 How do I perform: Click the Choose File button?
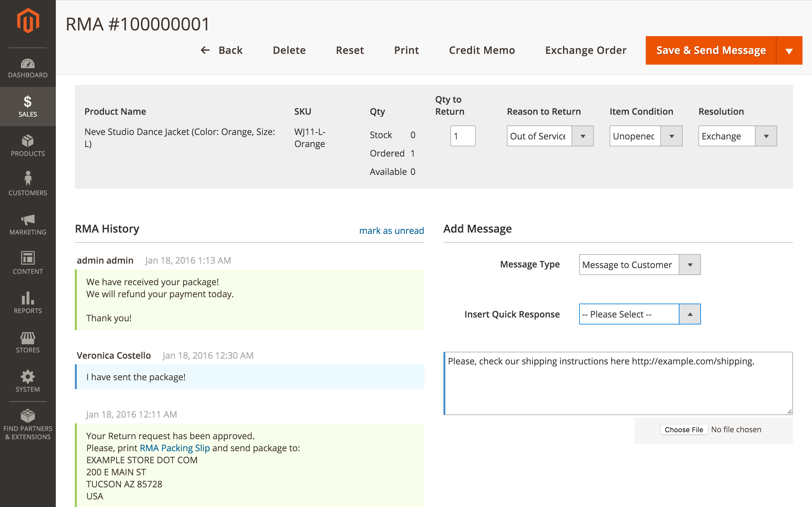click(x=684, y=429)
